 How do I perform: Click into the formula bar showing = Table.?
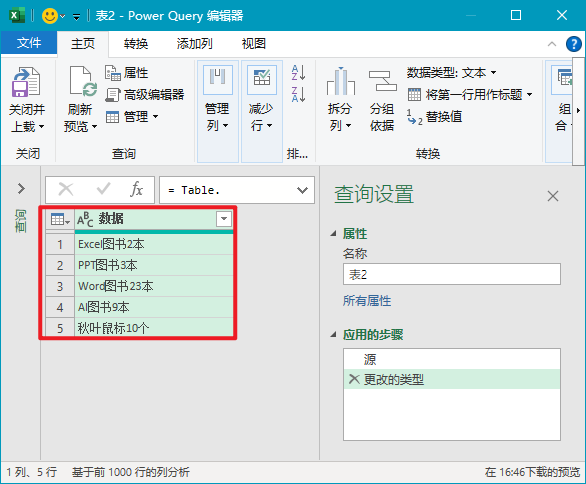[x=228, y=190]
